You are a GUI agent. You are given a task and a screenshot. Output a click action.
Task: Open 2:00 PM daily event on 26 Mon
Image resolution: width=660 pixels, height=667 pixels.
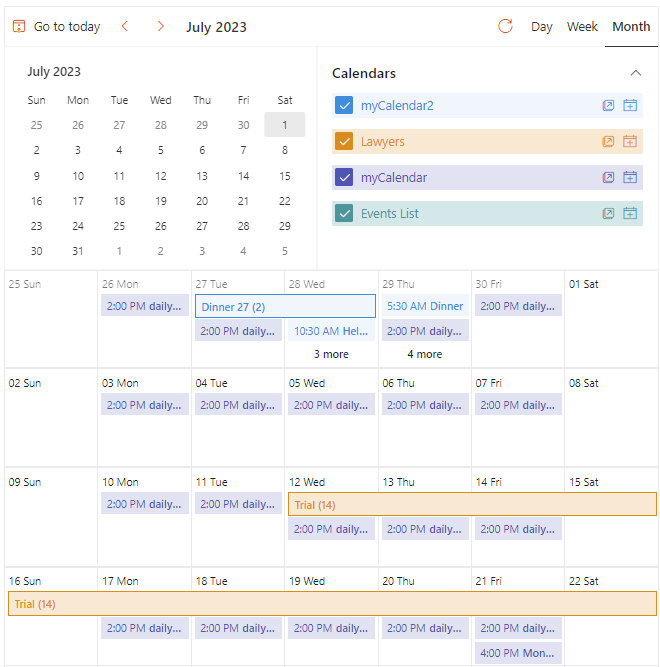145,305
